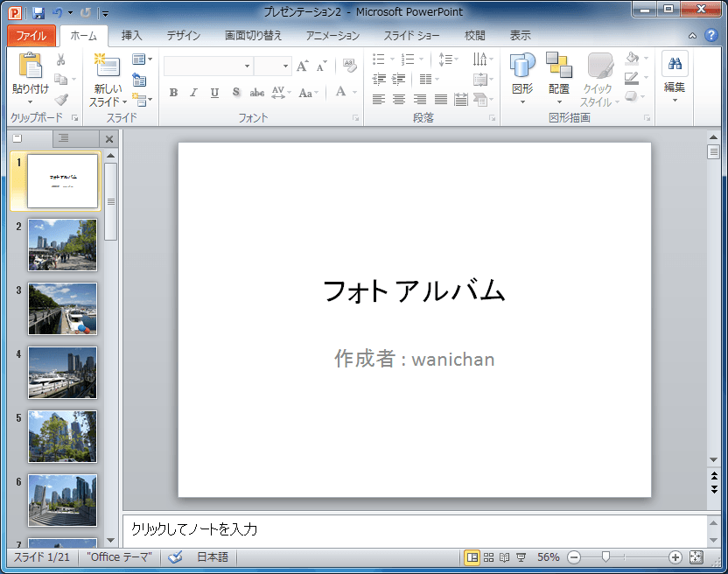Click the Save icon in quick access toolbar
The image size is (728, 574).
point(38,12)
